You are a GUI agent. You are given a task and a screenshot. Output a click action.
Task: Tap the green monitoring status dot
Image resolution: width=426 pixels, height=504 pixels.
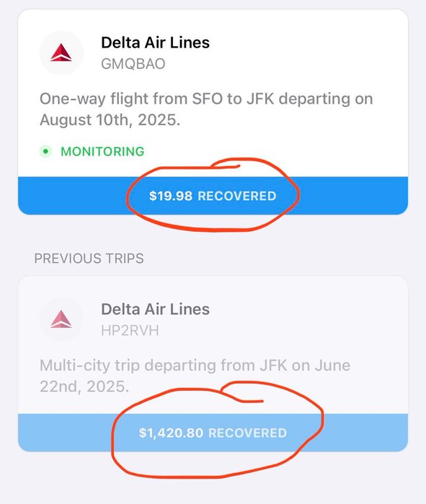point(45,151)
